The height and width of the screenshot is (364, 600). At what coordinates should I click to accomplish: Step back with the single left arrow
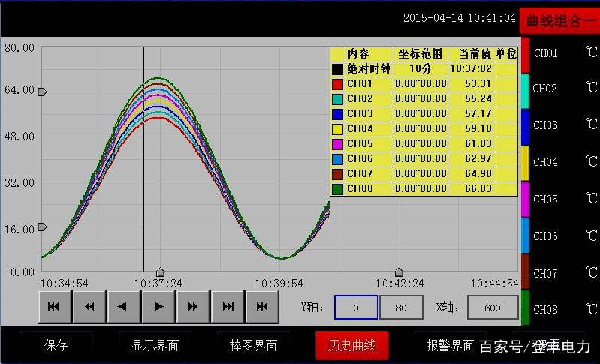coord(123,306)
